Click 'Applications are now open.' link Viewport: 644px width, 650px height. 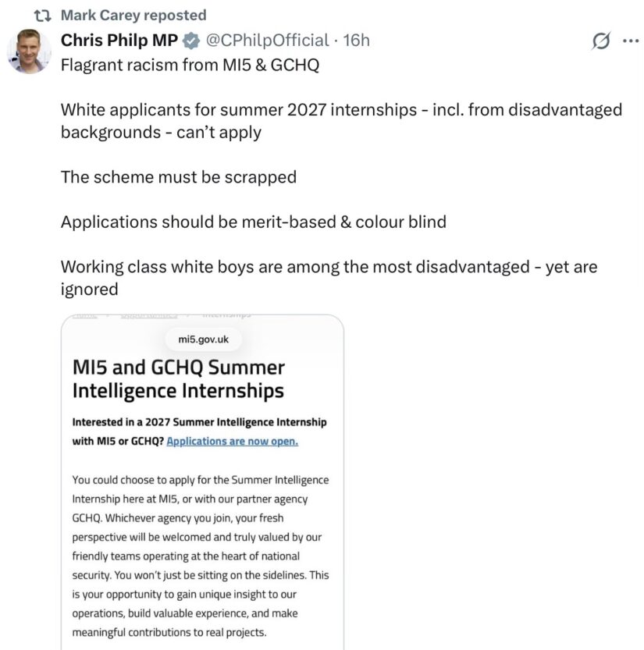(232, 441)
